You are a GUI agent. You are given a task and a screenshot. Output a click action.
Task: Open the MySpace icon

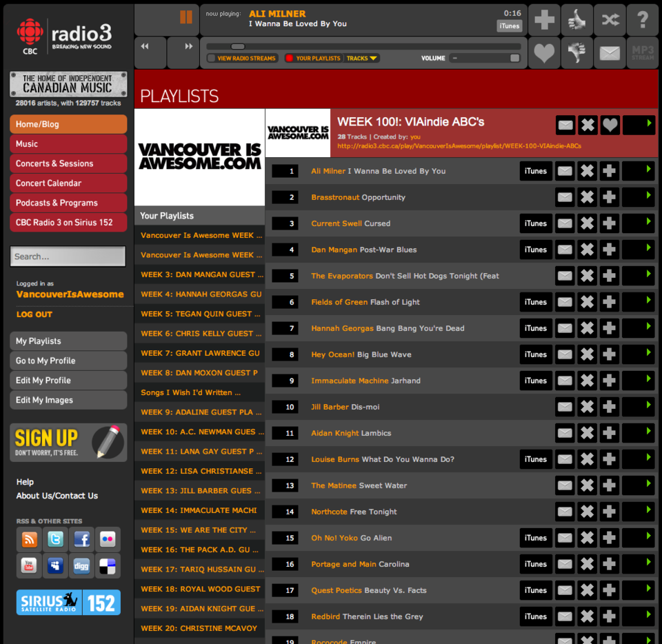(x=55, y=566)
